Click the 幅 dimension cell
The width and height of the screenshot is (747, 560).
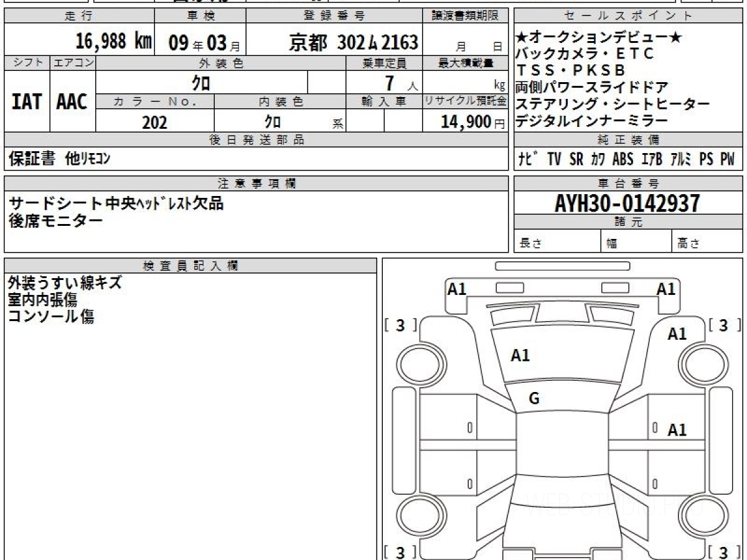[x=636, y=242]
